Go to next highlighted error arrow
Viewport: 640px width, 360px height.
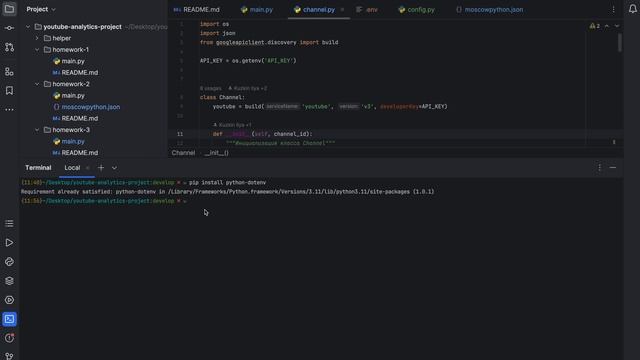coord(617,26)
